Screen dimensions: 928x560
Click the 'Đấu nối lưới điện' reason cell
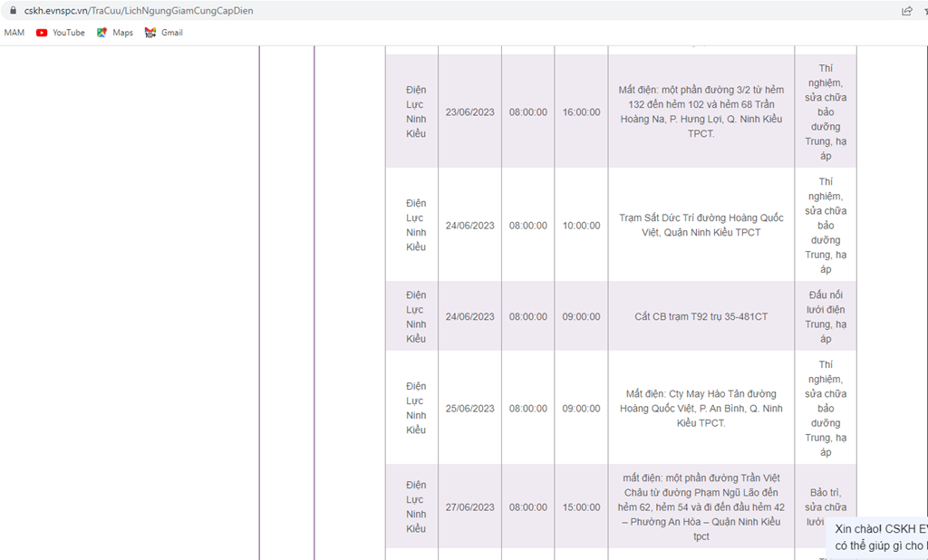[825, 317]
